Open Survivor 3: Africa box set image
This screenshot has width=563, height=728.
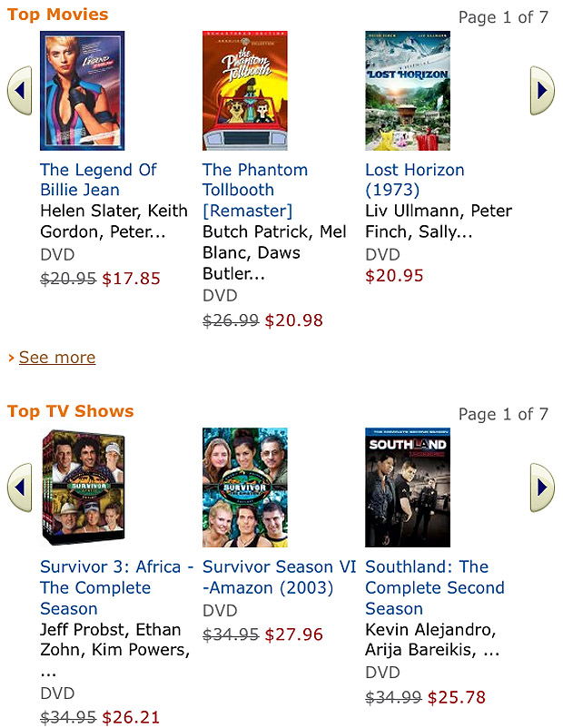[84, 487]
